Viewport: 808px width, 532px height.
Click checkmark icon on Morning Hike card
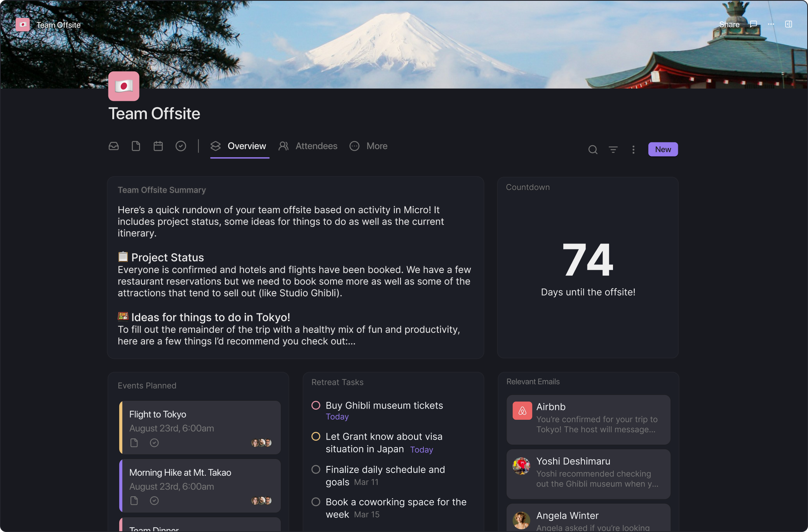tap(154, 501)
